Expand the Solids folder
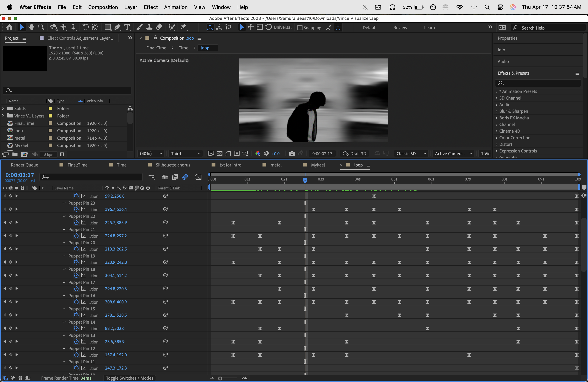This screenshot has height=382, width=588. coord(3,108)
